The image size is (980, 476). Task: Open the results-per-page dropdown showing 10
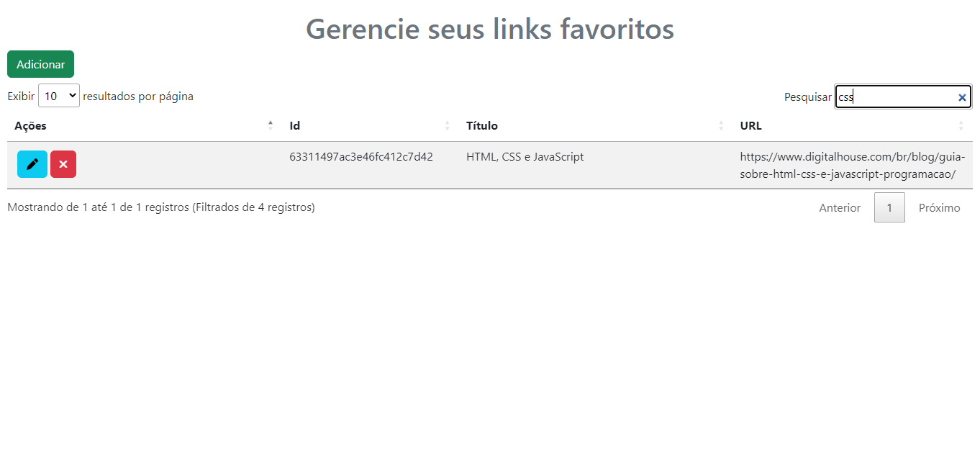point(58,95)
